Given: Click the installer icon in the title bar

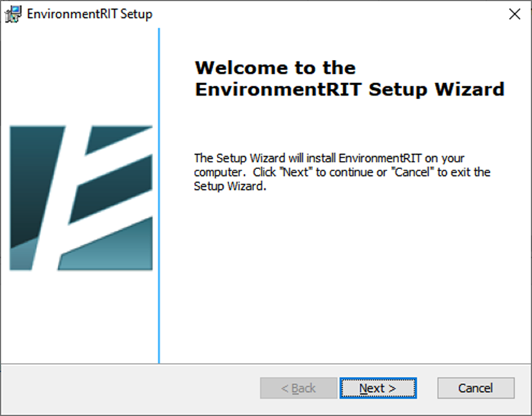Looking at the screenshot, I should click(13, 14).
